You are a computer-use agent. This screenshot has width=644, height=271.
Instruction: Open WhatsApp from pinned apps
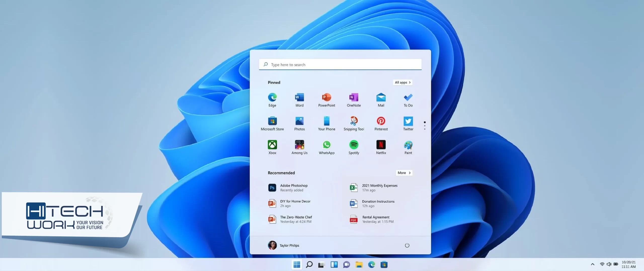pyautogui.click(x=327, y=147)
